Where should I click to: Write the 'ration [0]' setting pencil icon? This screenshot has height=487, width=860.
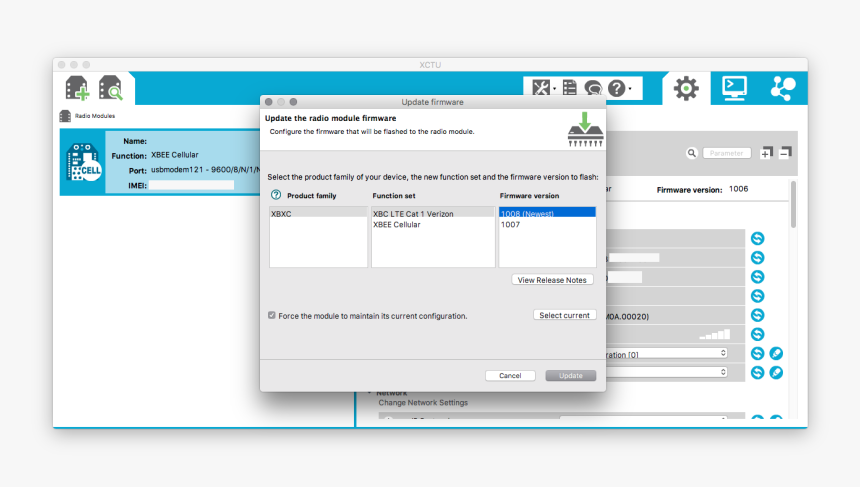point(776,353)
